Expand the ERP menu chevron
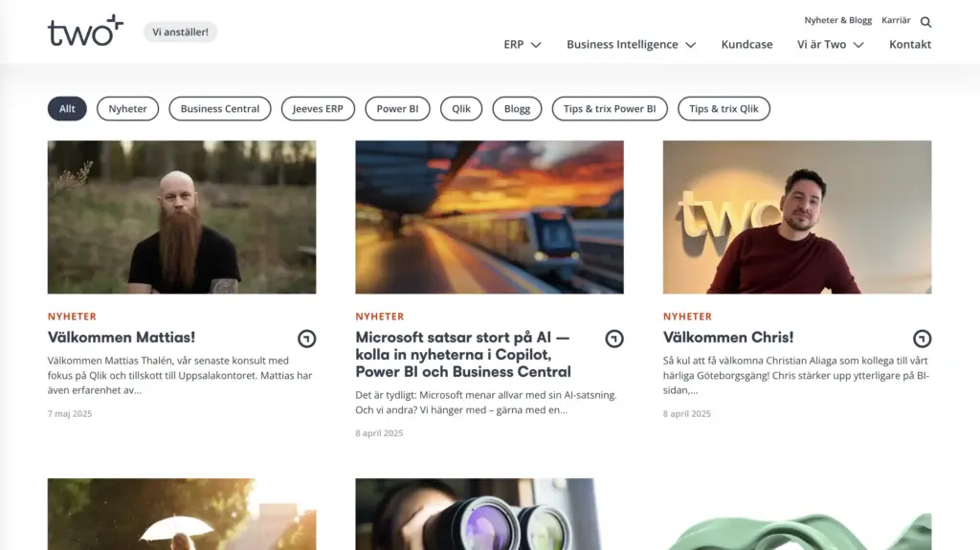 [x=536, y=45]
